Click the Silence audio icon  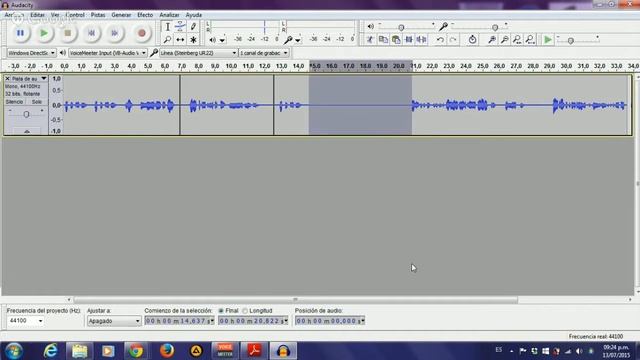pos(421,40)
